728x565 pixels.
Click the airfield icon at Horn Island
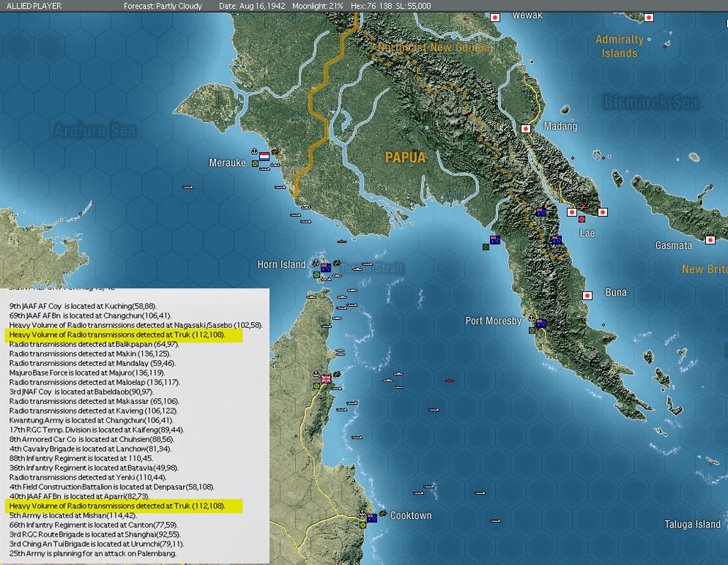click(337, 263)
